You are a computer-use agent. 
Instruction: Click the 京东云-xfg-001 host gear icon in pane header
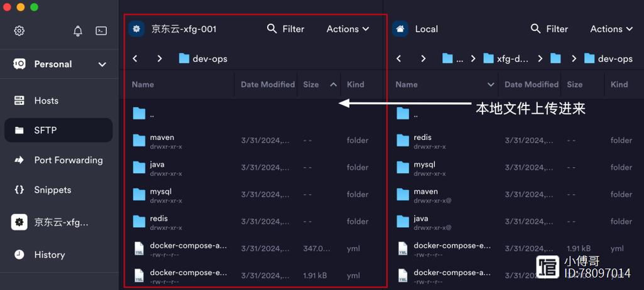[136, 29]
